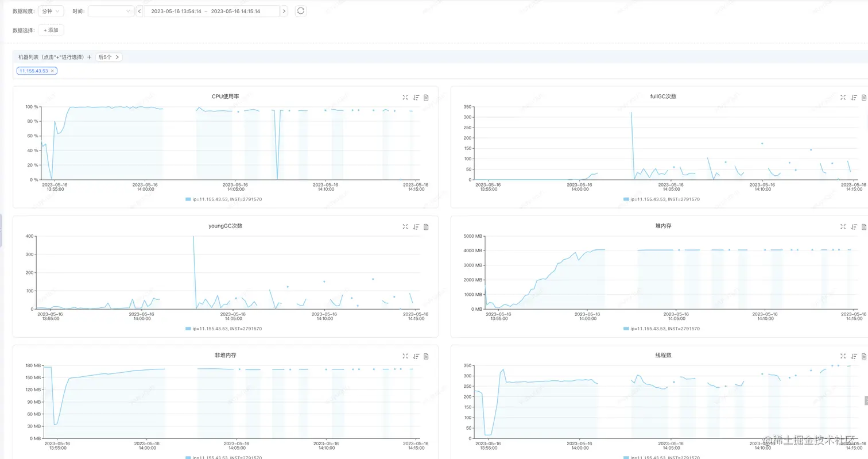The image size is (868, 459).
Task: Open data view of fullGC次数 chart
Action: coord(864,98)
